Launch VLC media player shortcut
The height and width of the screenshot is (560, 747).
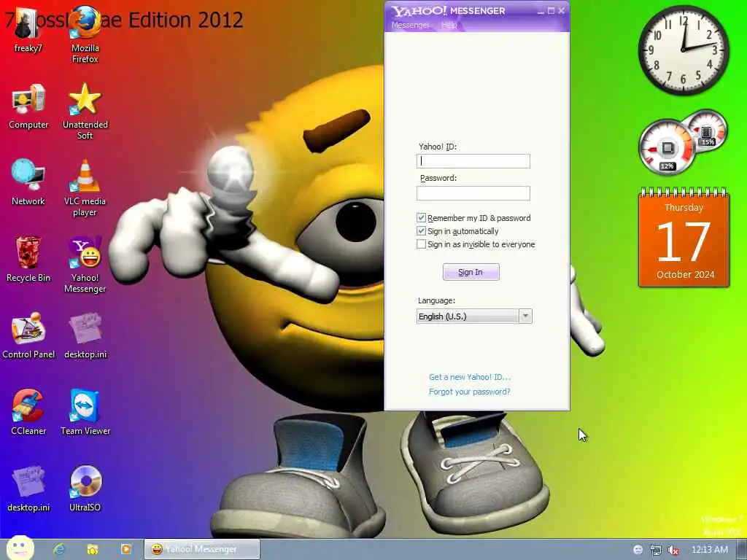(85, 188)
